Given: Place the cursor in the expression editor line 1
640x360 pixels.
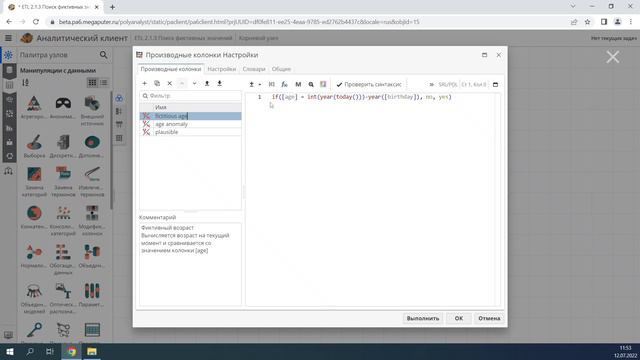Looking at the screenshot, I should pyautogui.click(x=362, y=97).
